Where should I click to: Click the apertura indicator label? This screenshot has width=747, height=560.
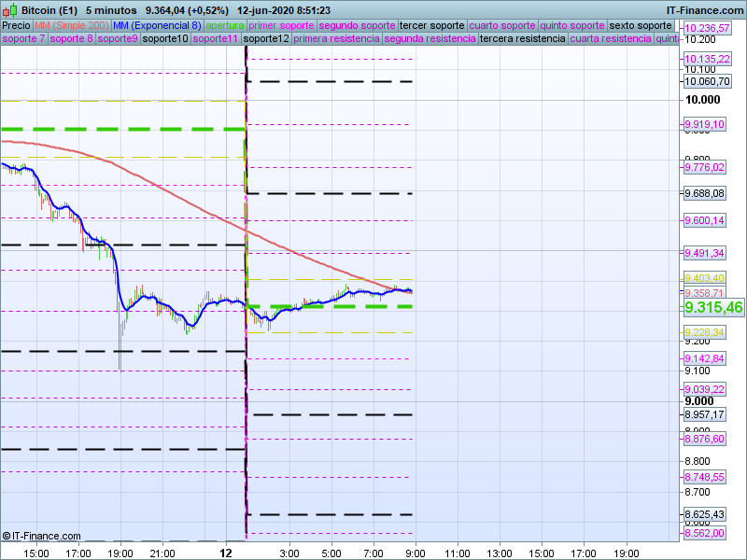(225, 25)
